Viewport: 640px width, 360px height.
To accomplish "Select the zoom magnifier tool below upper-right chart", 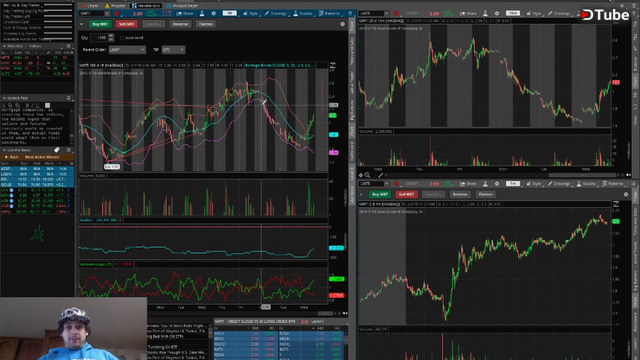I will point(367,175).
